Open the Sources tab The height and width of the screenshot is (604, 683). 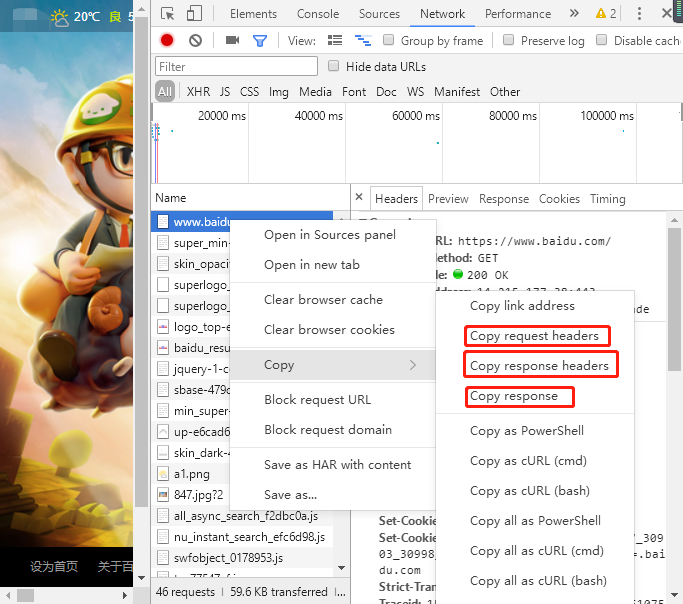(379, 14)
